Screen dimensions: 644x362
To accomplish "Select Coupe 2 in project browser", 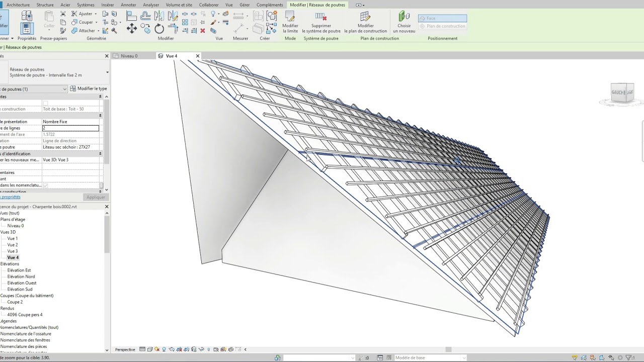I will (x=15, y=302).
